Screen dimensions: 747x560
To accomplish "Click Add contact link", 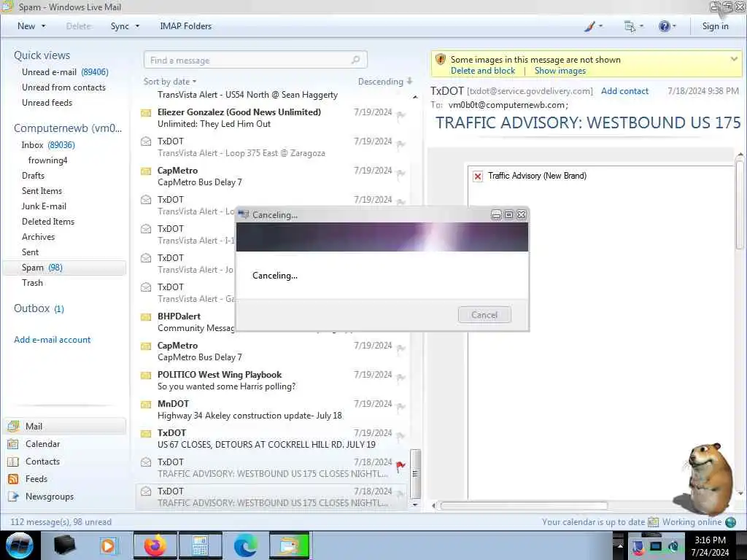I will coord(624,91).
